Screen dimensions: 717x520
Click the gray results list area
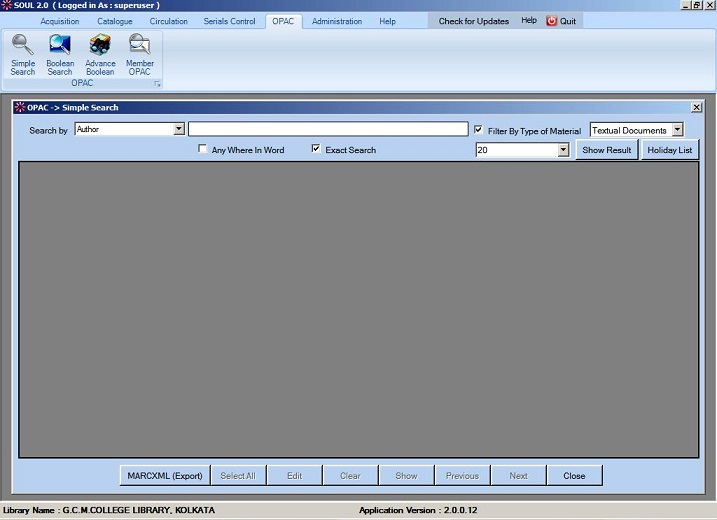pos(358,309)
